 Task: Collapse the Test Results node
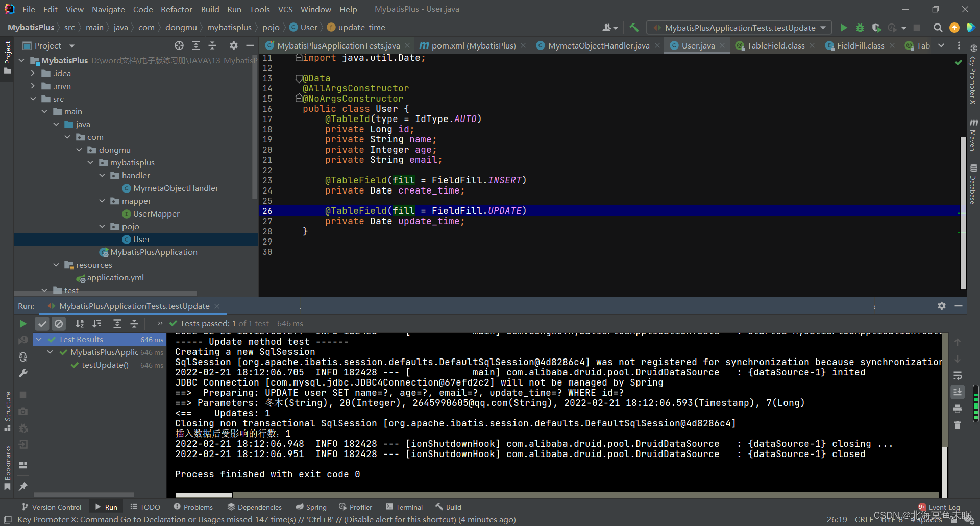coord(39,339)
